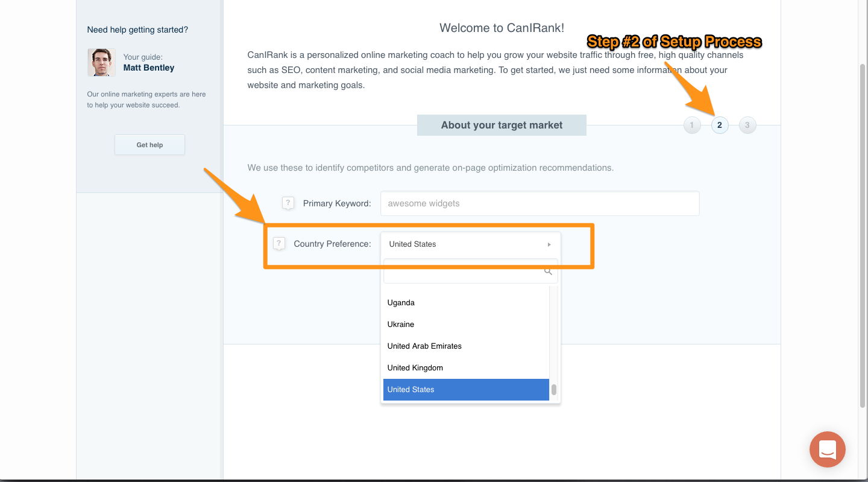
Task: Click the country search box in dropdown
Action: 471,271
